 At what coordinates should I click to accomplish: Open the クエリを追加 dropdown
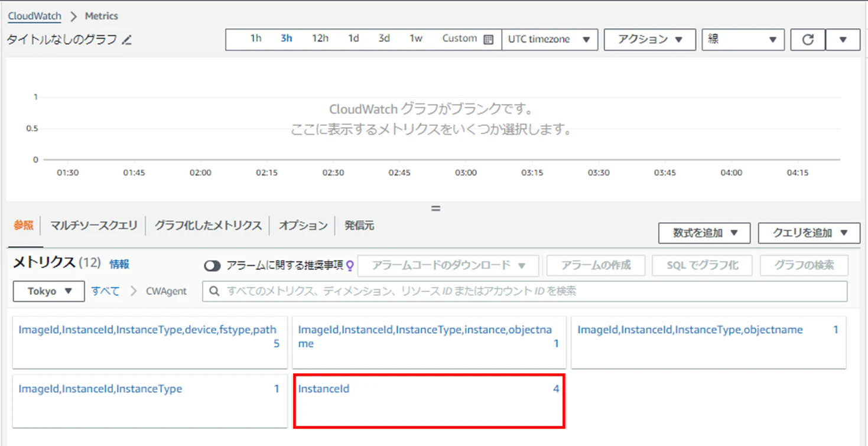[809, 233]
